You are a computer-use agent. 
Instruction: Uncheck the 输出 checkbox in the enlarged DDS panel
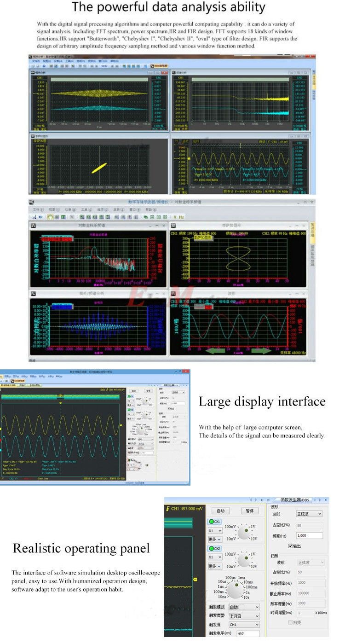[x=291, y=546]
